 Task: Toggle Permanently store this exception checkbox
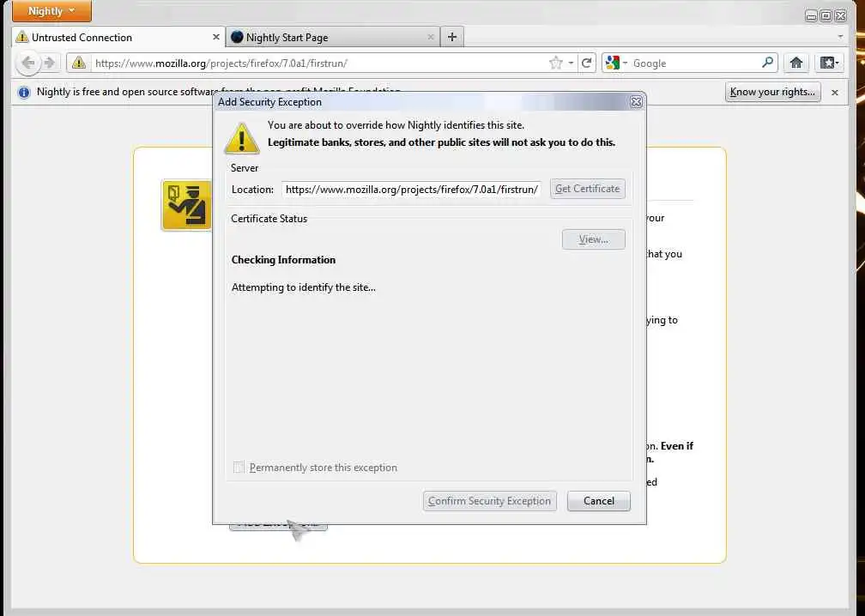point(239,468)
